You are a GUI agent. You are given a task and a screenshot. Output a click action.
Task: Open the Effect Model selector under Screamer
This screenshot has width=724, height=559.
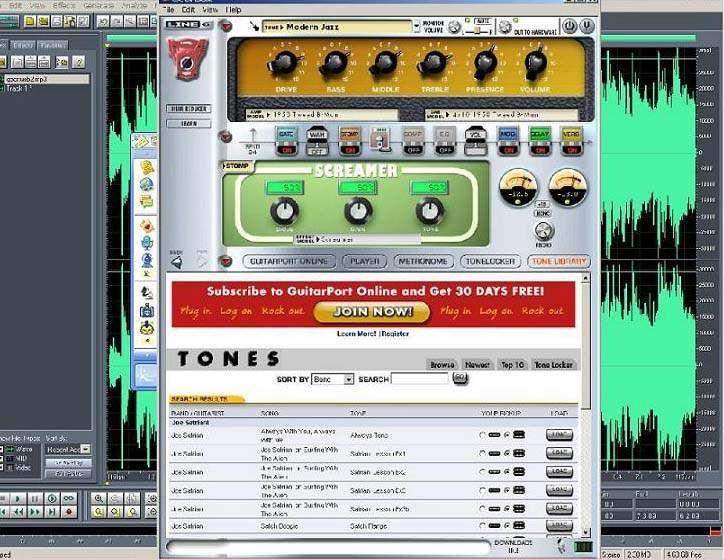pyautogui.click(x=357, y=240)
